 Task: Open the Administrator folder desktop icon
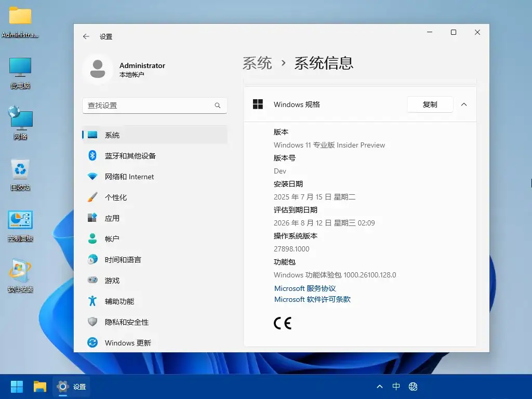click(20, 22)
